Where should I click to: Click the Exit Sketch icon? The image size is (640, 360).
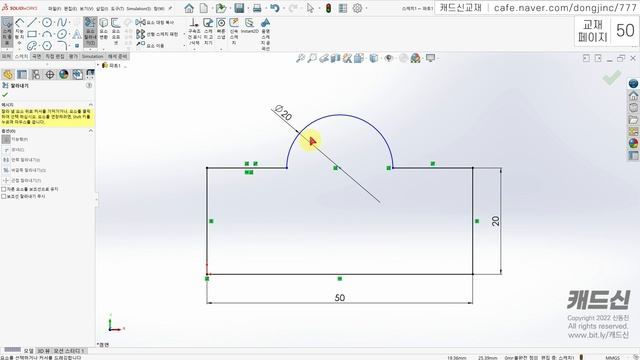(x=7, y=31)
